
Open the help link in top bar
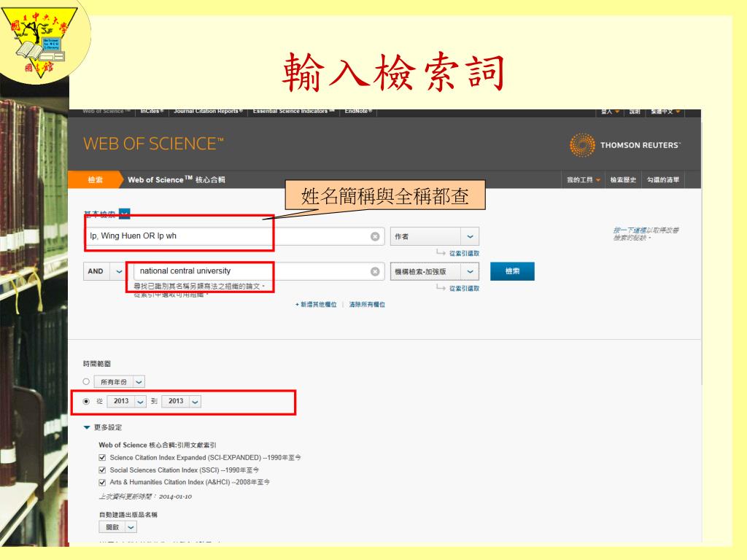pos(635,112)
